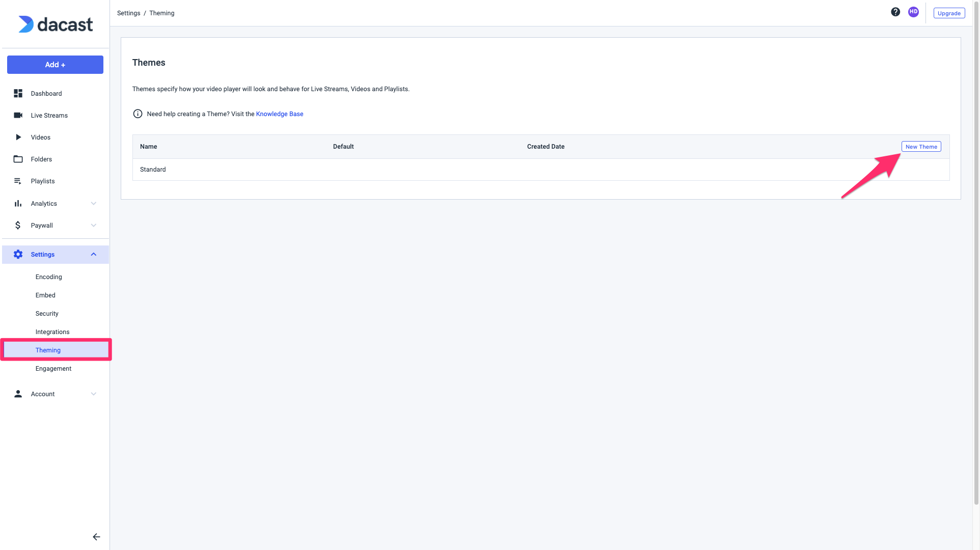Click the Analytics navigation icon

[x=18, y=203]
